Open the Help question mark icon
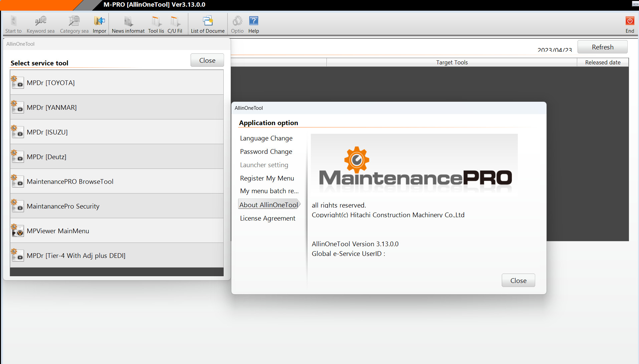This screenshot has width=639, height=364. [254, 21]
